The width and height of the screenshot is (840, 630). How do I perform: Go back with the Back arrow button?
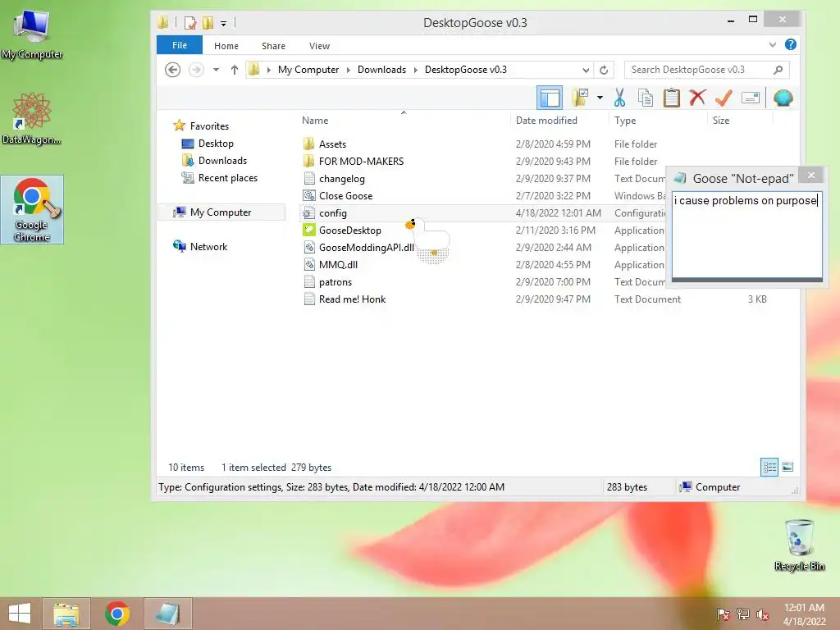(x=172, y=70)
